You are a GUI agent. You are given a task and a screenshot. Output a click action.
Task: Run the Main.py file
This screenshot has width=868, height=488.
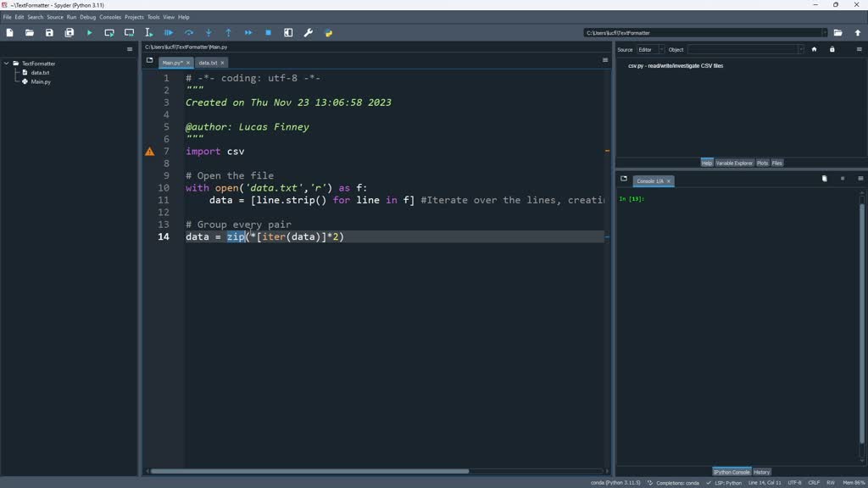tap(89, 32)
